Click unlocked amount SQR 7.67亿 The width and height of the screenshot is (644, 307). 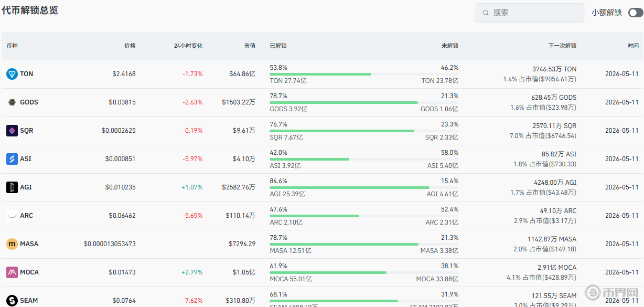(x=286, y=137)
